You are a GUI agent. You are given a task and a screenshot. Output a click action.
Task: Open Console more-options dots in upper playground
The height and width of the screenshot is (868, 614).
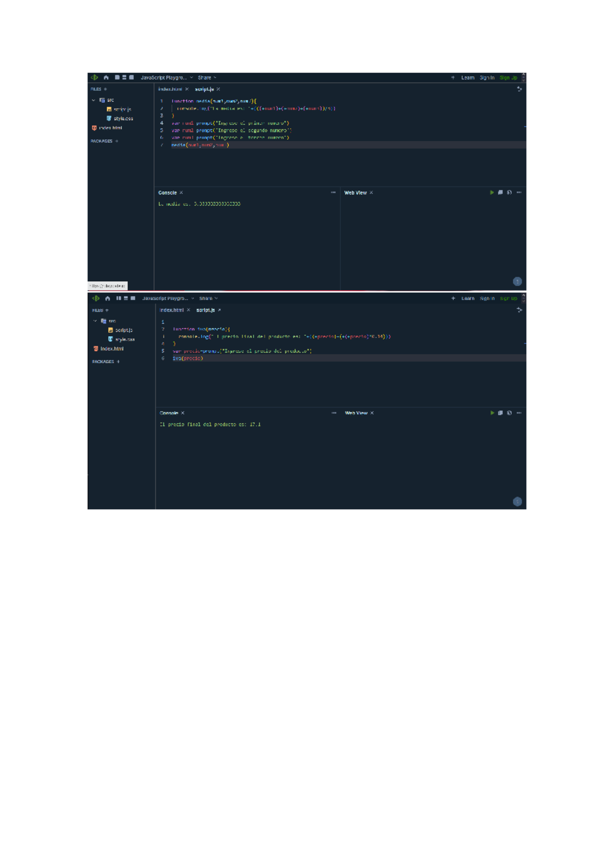click(x=333, y=193)
